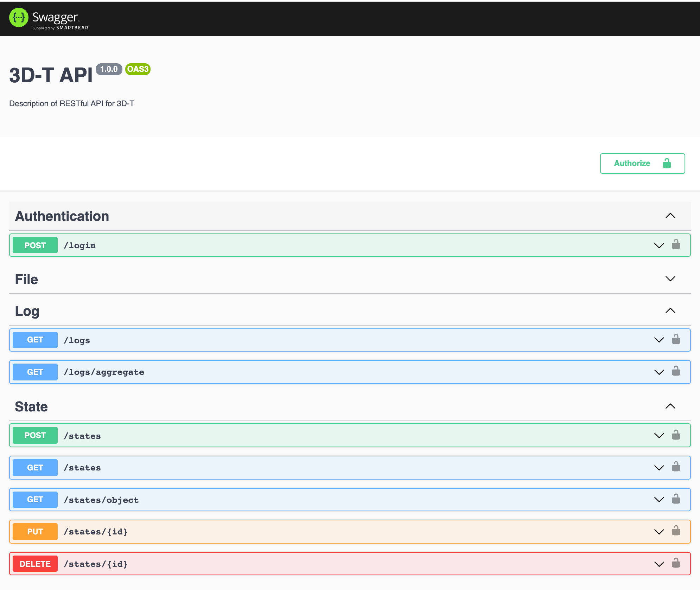The width and height of the screenshot is (700, 590).
Task: Click the GET badge for /states/object
Action: [x=35, y=500]
